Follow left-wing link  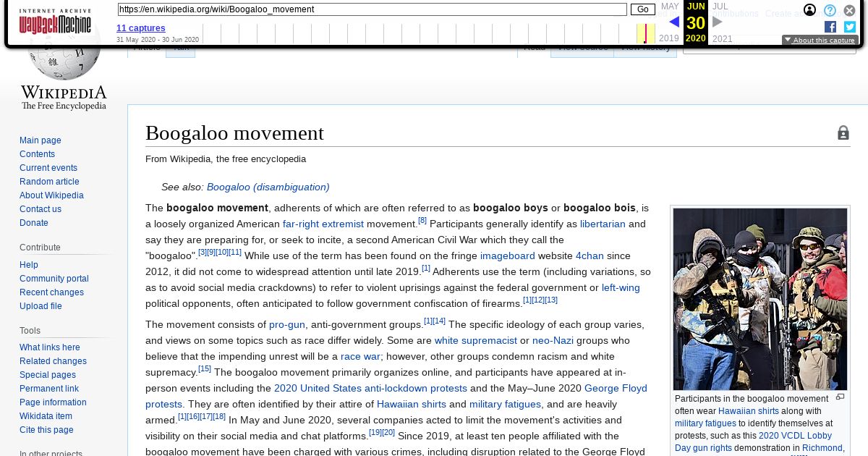click(621, 287)
